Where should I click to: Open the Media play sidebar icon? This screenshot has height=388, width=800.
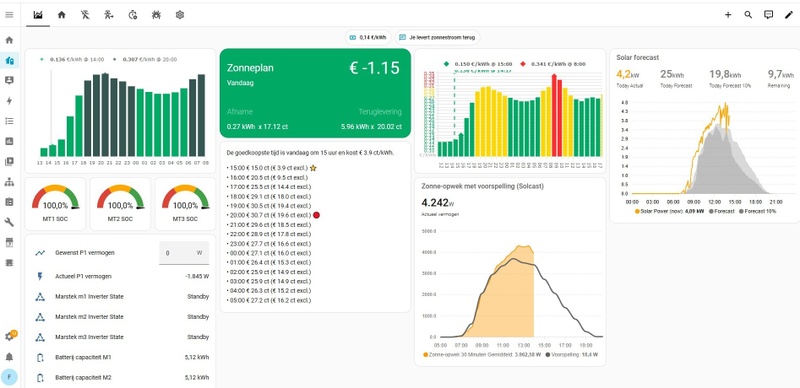point(9,162)
